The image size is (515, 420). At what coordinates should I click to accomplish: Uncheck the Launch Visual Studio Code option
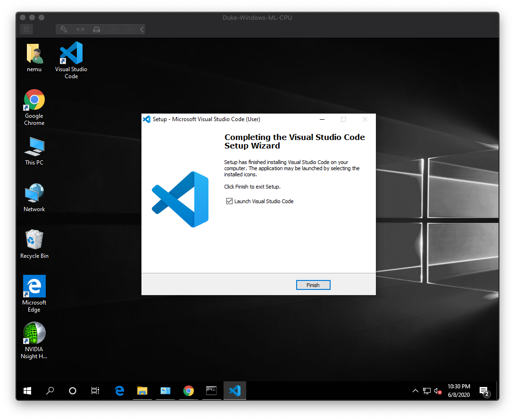pos(229,201)
